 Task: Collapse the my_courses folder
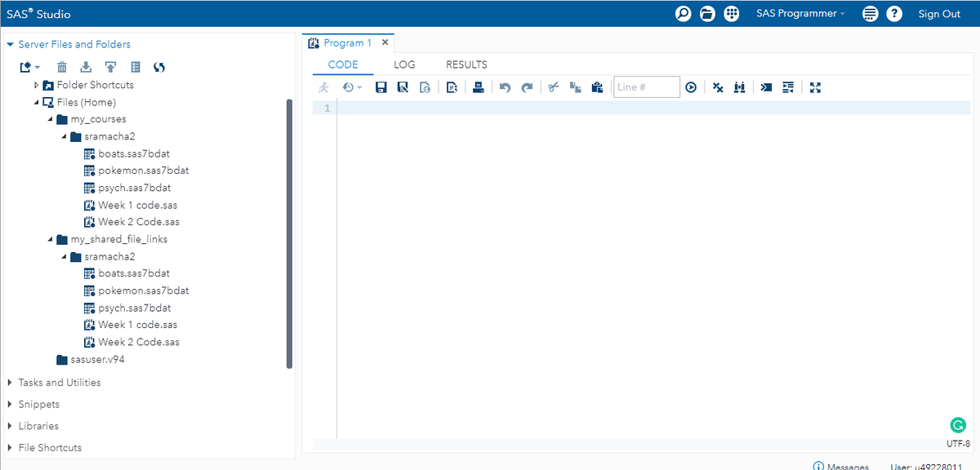click(x=51, y=120)
